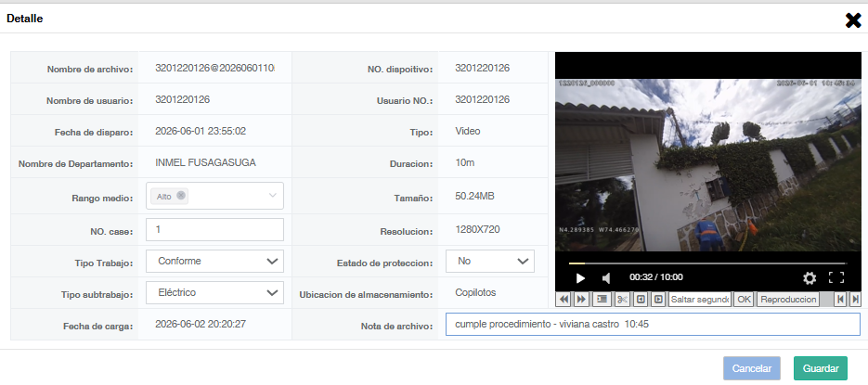Click the OK button under the video
Screen dimensions: 868x385
tap(744, 300)
